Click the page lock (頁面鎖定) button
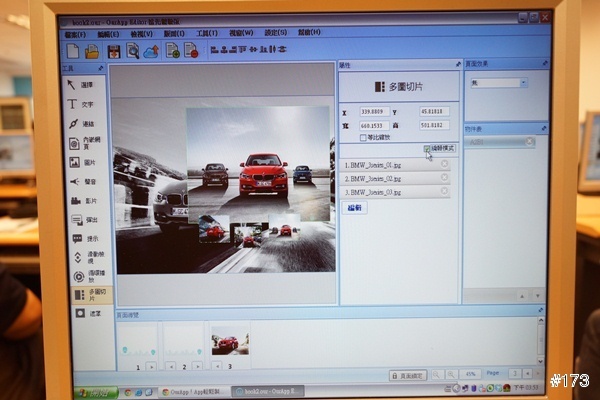Screen dimensions: 600x400 point(410,375)
